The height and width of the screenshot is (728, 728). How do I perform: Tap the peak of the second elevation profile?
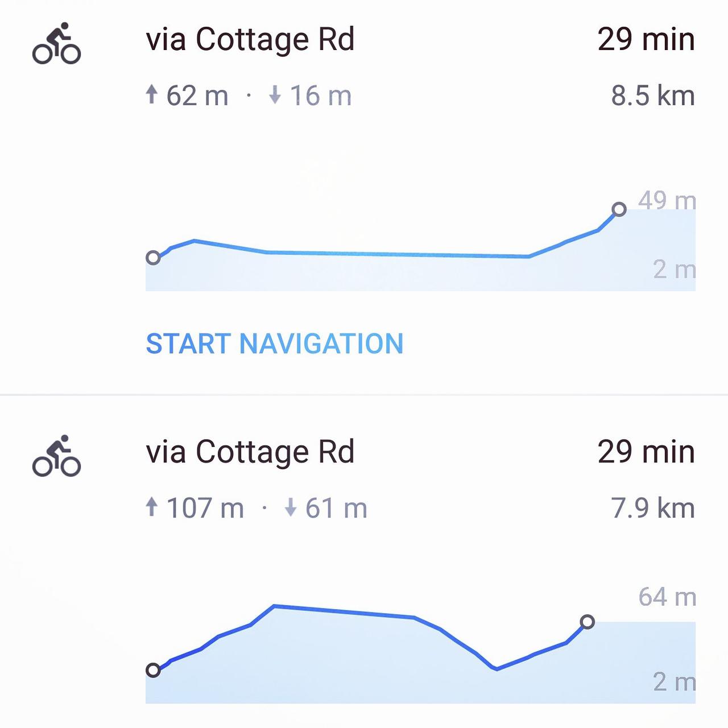274,606
